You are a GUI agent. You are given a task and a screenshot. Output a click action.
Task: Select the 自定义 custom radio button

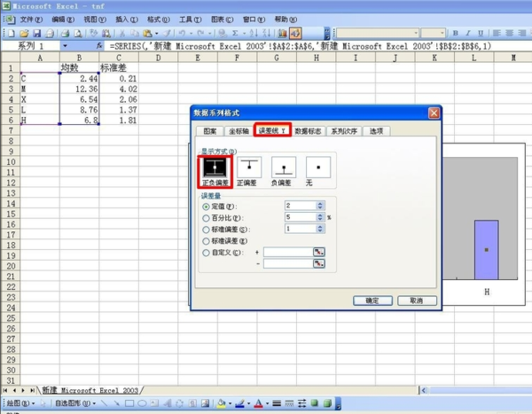206,253
